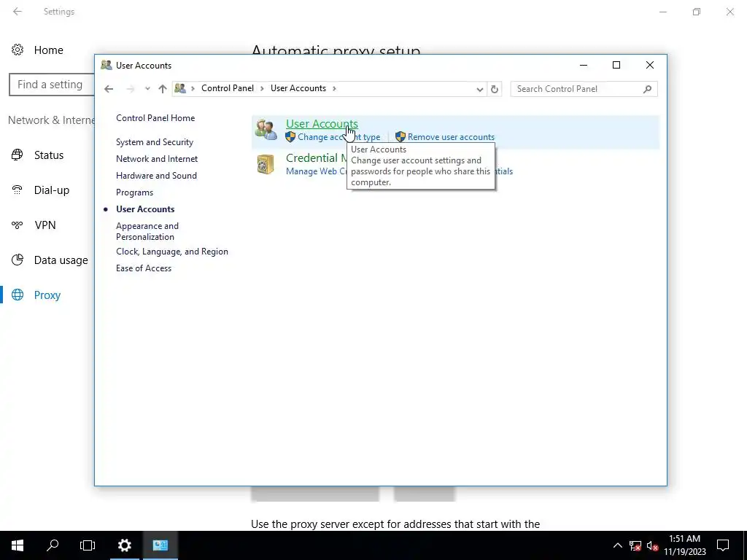Open Manage Web Credentials link
The height and width of the screenshot is (560, 747).
pyautogui.click(x=317, y=171)
